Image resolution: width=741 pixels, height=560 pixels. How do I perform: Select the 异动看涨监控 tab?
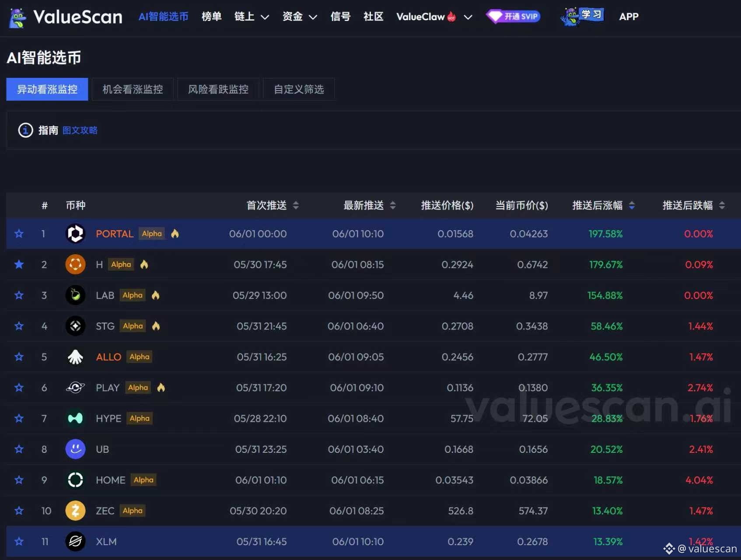(47, 89)
